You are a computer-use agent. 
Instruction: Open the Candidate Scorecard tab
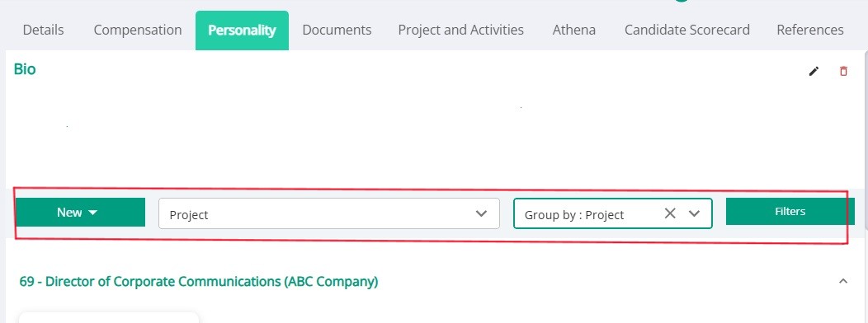pos(687,30)
